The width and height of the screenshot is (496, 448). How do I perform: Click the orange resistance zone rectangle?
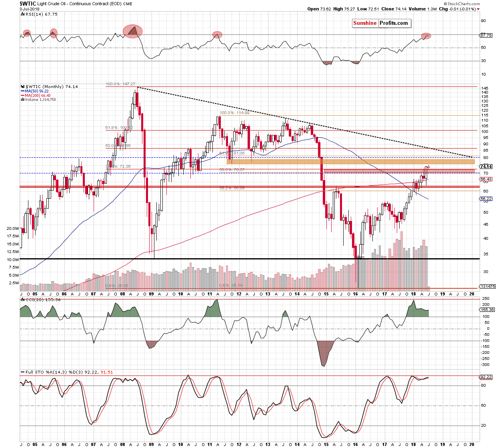point(350,162)
